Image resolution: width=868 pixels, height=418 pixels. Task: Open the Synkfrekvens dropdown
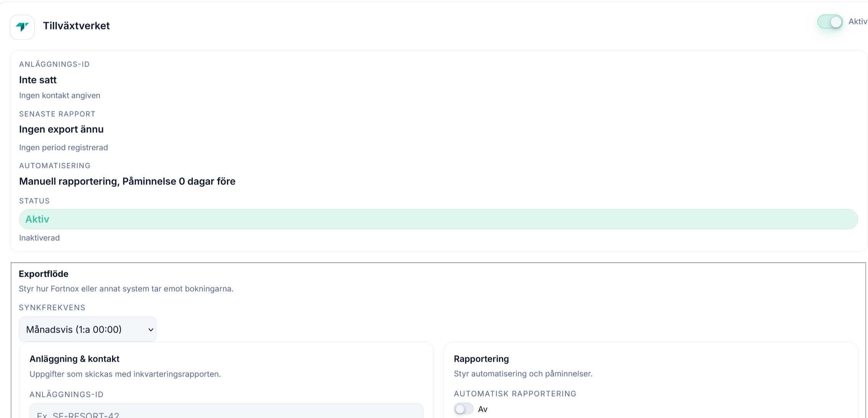(87, 329)
